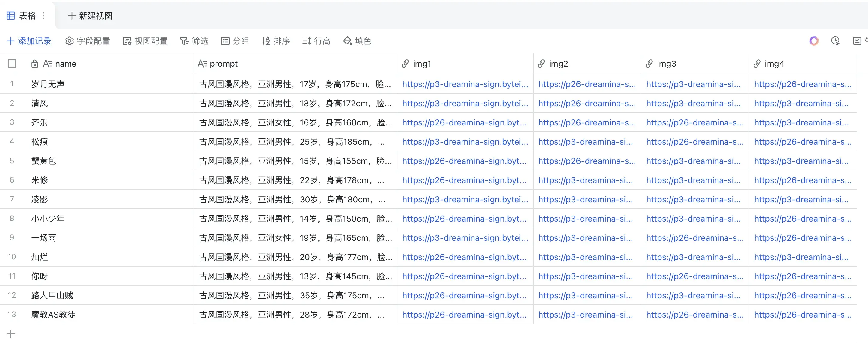The height and width of the screenshot is (362, 868).
Task: Toggle the select-all header checkbox
Action: coord(12,63)
